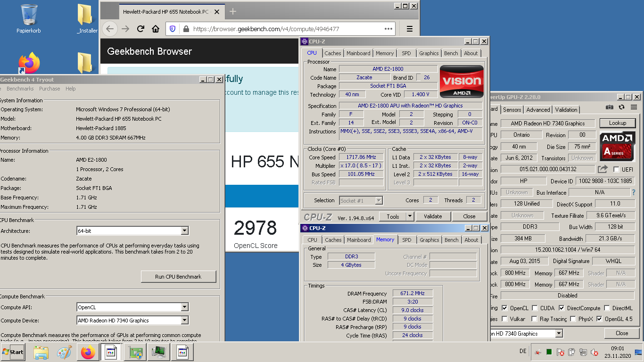Viewport: 644px width, 362px height.
Task: Click the DE language indicator
Action: 523,352
